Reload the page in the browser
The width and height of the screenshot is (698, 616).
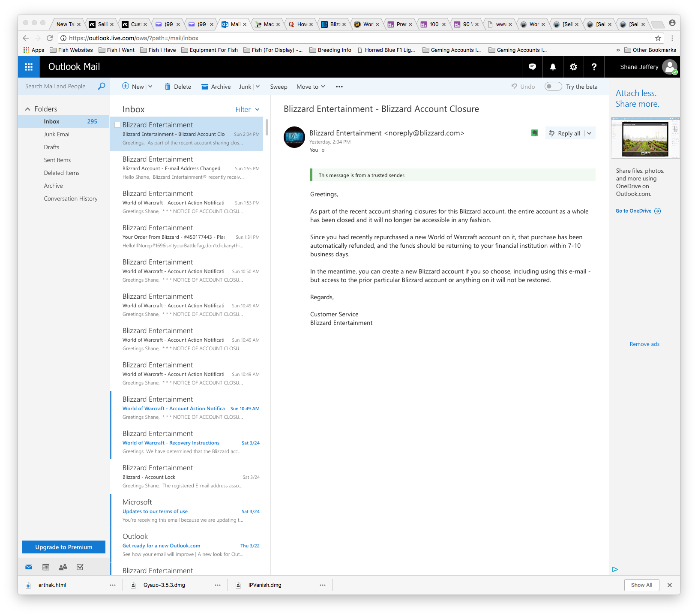[50, 38]
